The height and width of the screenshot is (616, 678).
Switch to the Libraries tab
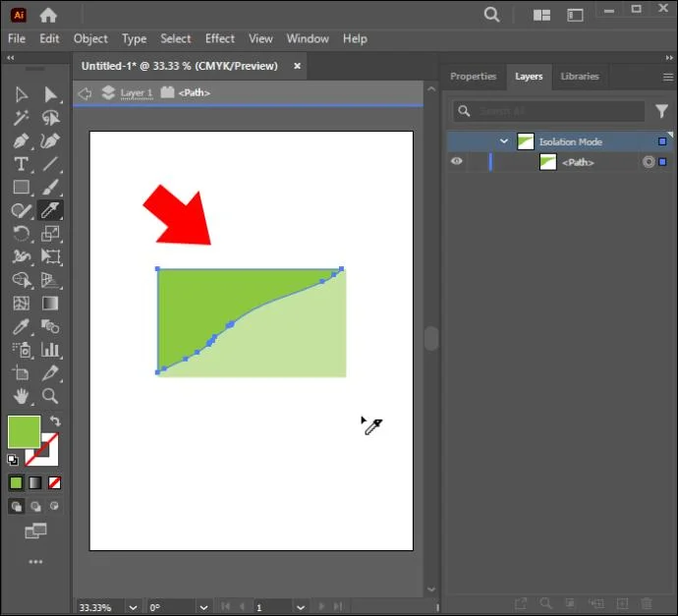point(580,76)
